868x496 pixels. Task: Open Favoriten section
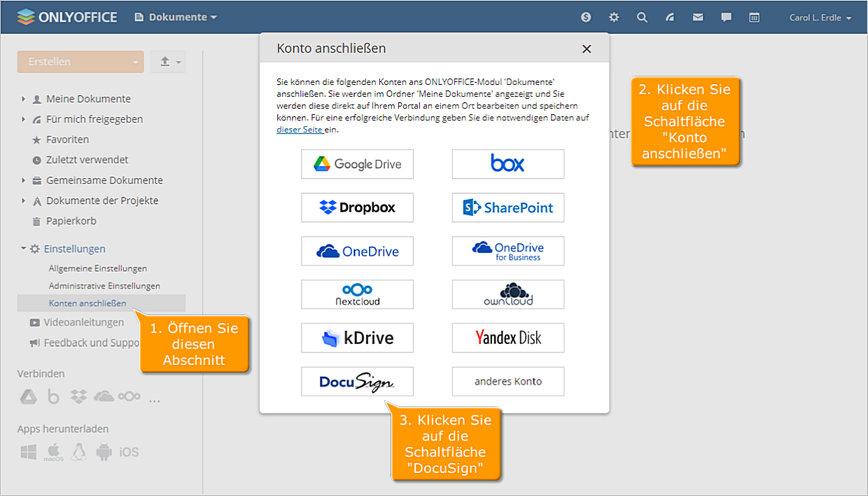pyautogui.click(x=67, y=139)
